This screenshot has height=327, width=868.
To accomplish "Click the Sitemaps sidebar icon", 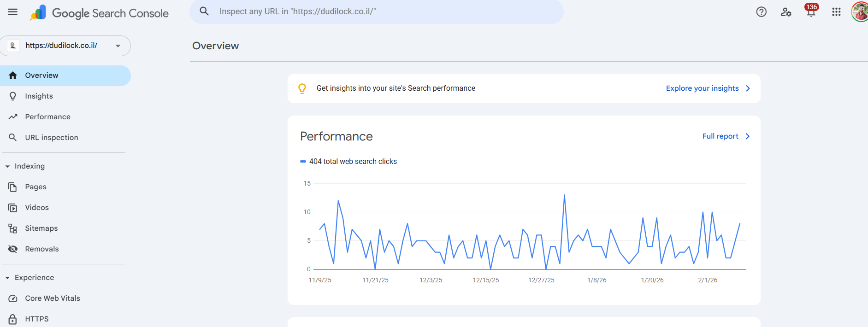I will coord(13,228).
